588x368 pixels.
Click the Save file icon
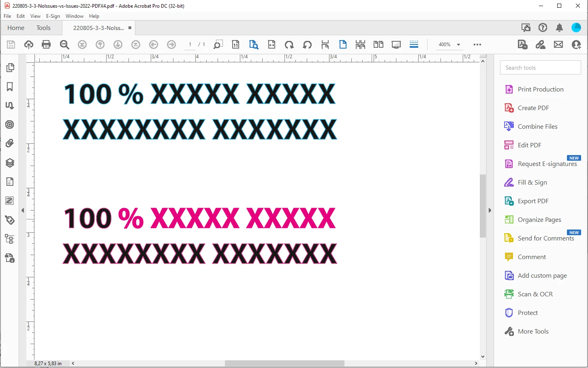coord(11,45)
